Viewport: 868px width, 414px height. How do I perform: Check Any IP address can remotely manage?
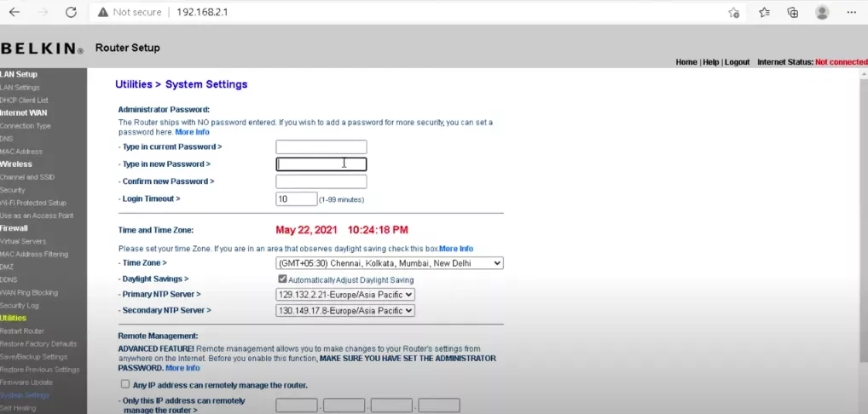(x=125, y=384)
